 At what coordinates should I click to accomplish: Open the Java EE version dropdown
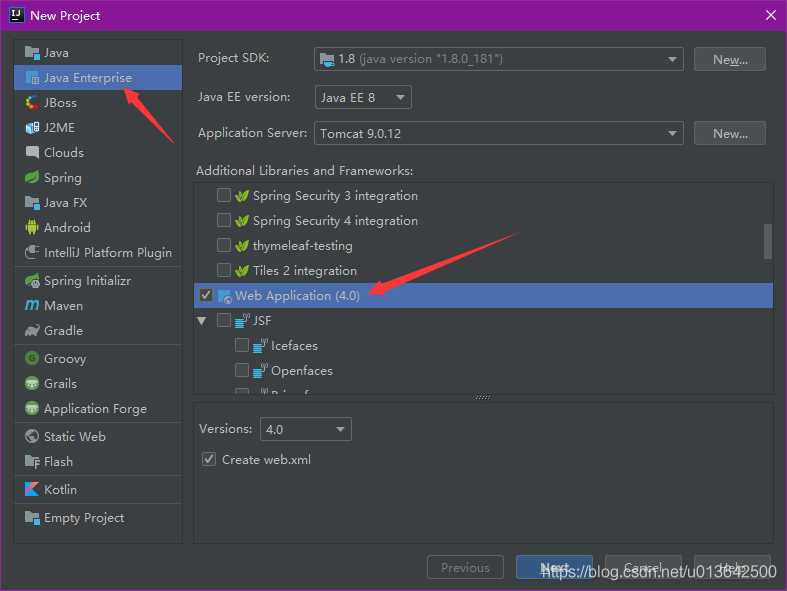(363, 97)
